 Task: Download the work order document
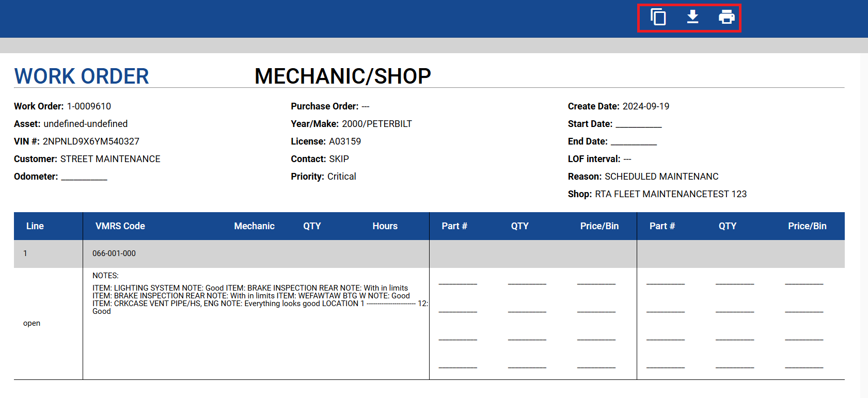click(x=692, y=17)
